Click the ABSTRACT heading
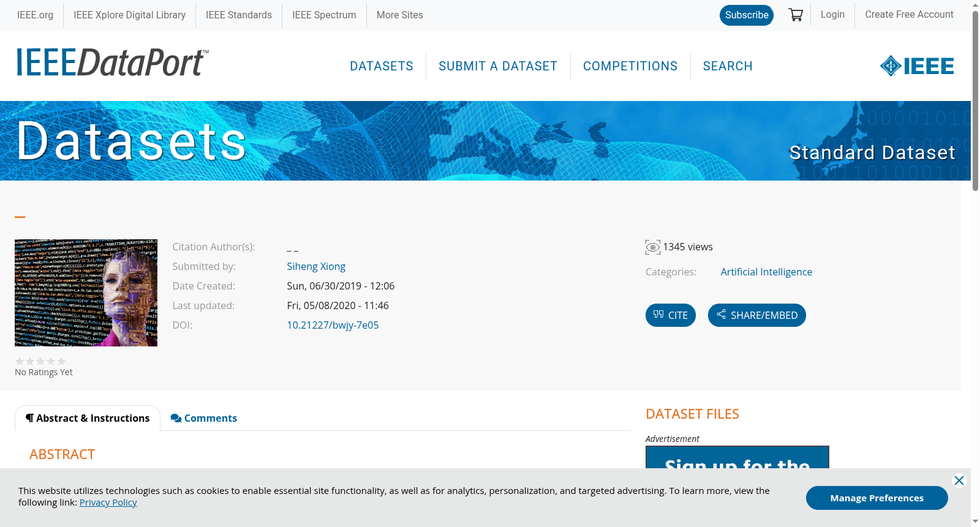The width and height of the screenshot is (980, 527). pyautogui.click(x=62, y=454)
